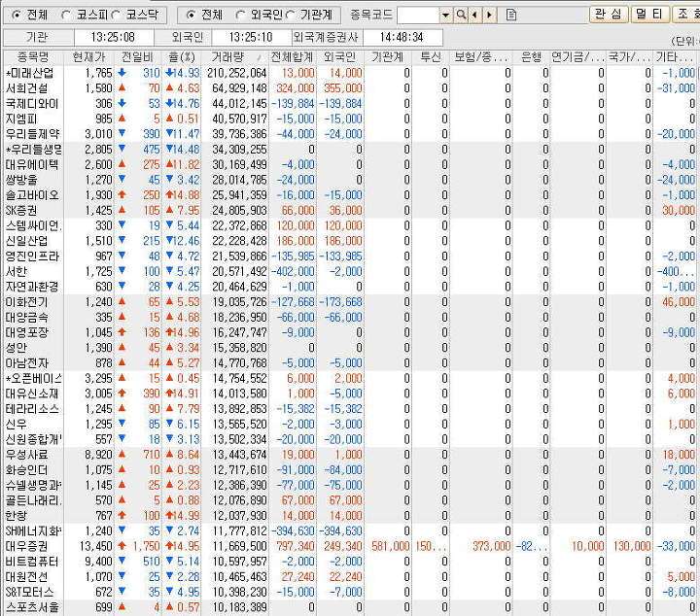Select the SK증권 stock name
The image size is (700, 616).
click(x=21, y=211)
